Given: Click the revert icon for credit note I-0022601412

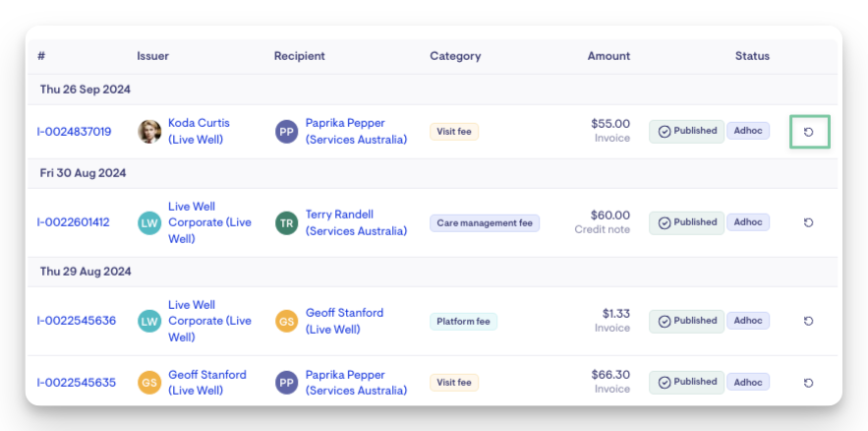Looking at the screenshot, I should tap(809, 222).
